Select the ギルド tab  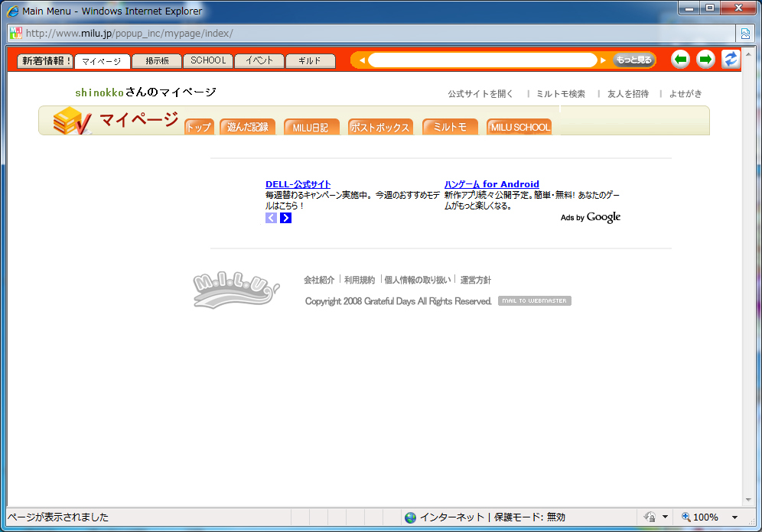coord(310,60)
